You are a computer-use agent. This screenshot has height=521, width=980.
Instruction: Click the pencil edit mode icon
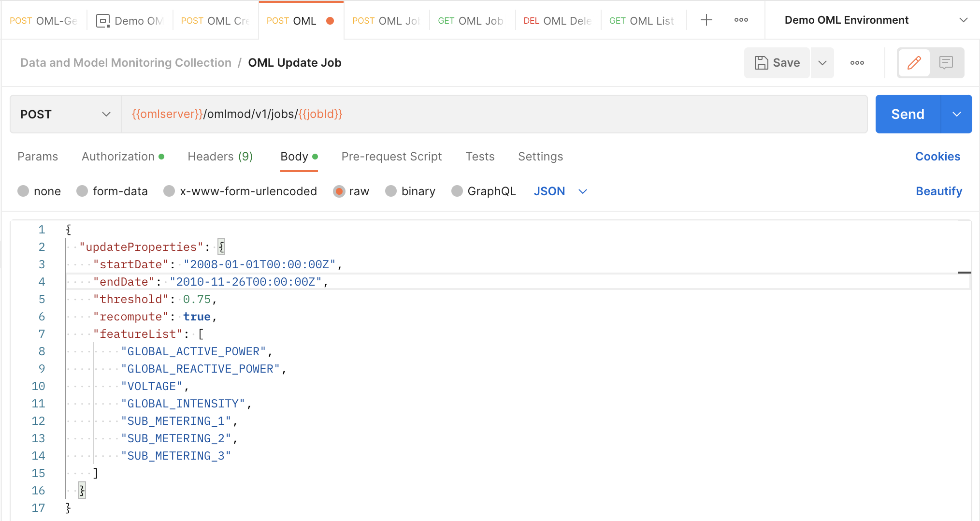click(914, 63)
